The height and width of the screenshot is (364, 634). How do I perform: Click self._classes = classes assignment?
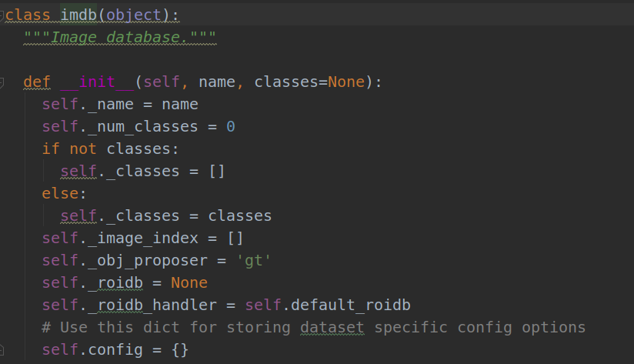165,215
